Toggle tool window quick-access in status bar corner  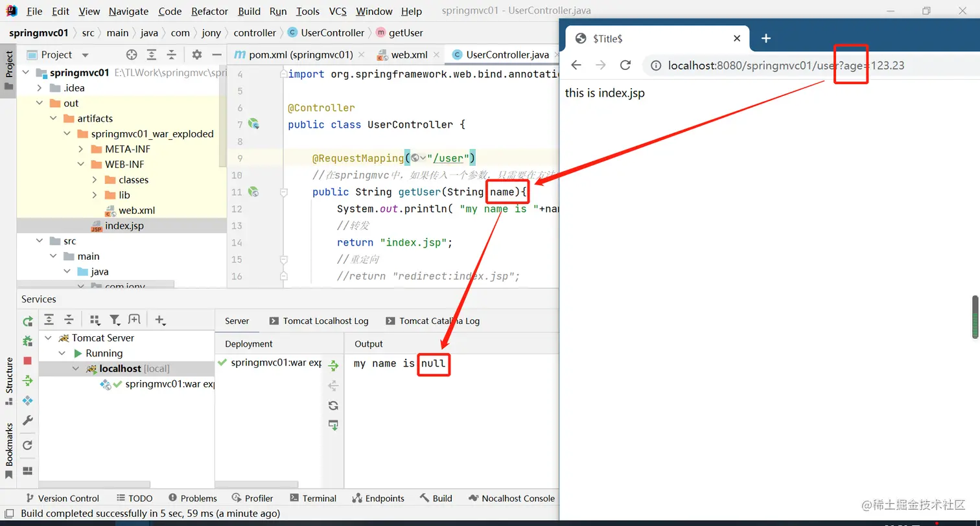(9, 514)
